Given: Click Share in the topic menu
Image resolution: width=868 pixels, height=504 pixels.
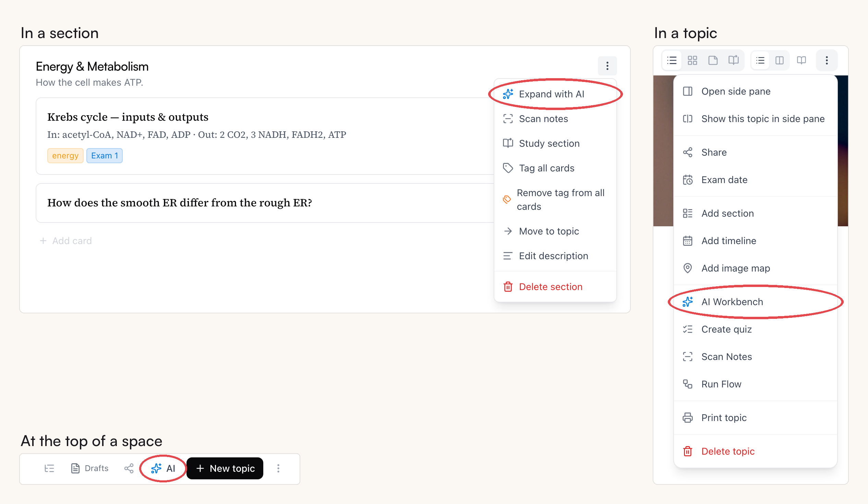Looking at the screenshot, I should coord(755,152).
